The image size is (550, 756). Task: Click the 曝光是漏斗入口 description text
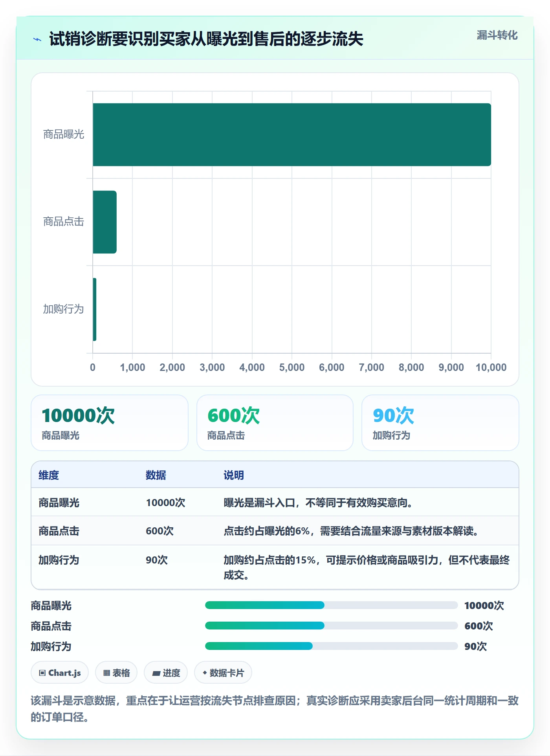tap(318, 503)
